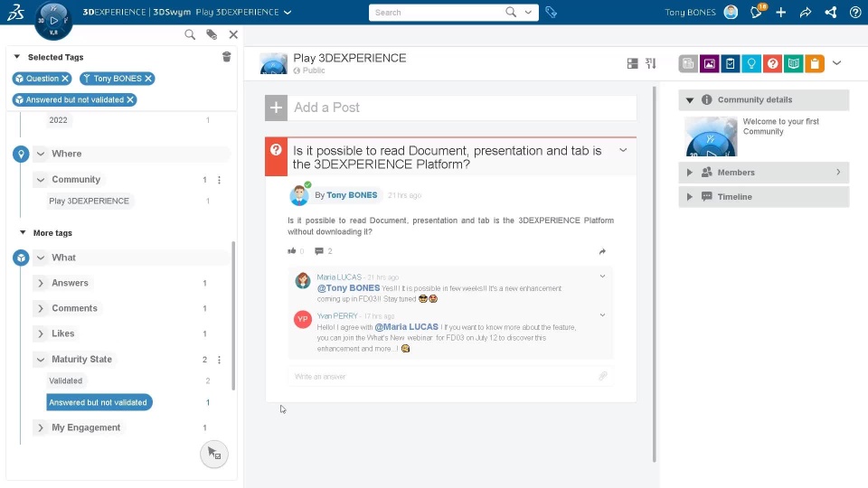Expand the Answers tag group
Screen dimensions: 868x488
(x=41, y=283)
